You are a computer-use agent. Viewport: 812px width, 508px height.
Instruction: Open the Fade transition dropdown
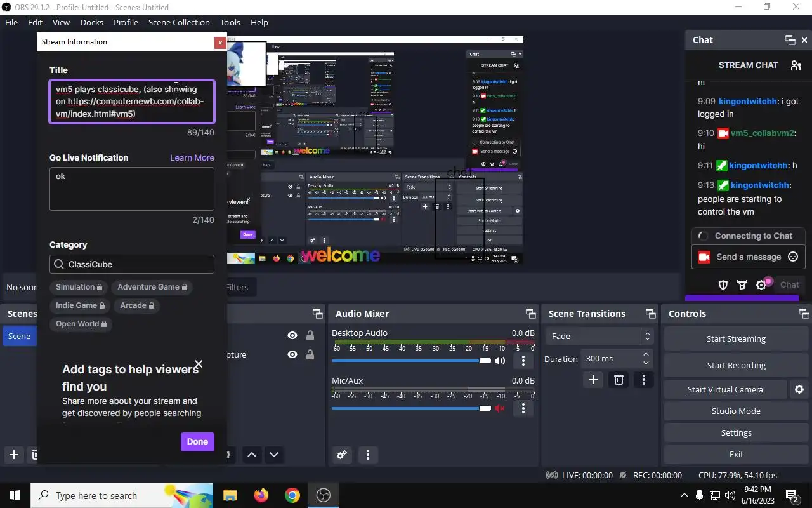point(599,336)
